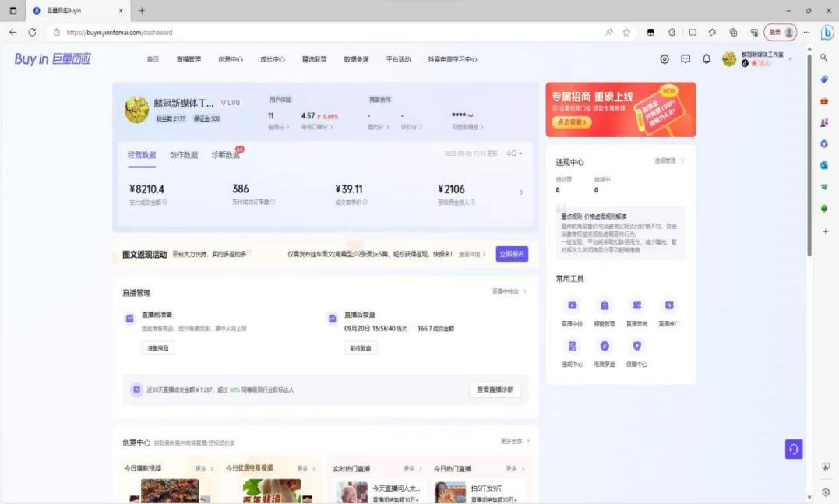Click the 直播营销 tool icon
Viewport: 839px width, 504px height.
tap(636, 305)
